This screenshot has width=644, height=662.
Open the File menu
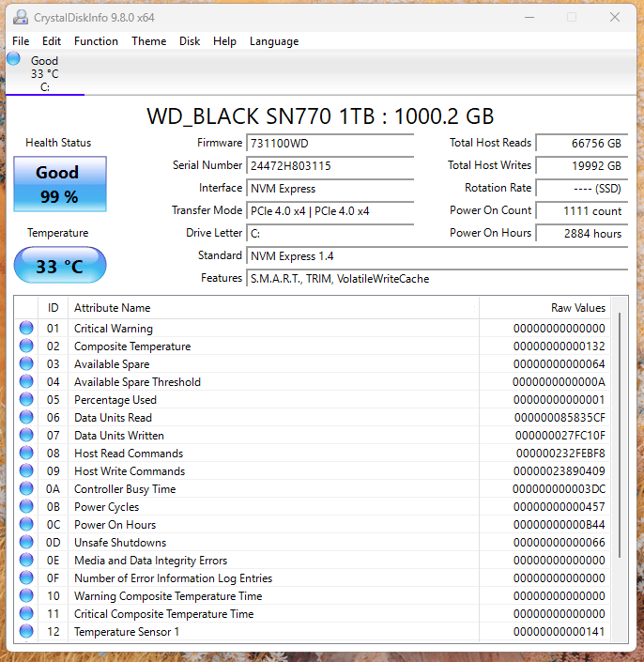[x=21, y=41]
